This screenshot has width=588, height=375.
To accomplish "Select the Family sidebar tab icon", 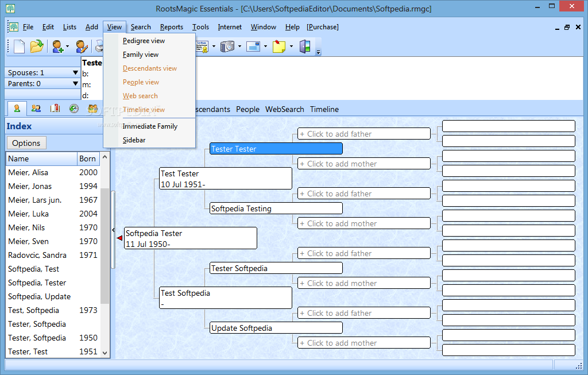I will coord(36,109).
